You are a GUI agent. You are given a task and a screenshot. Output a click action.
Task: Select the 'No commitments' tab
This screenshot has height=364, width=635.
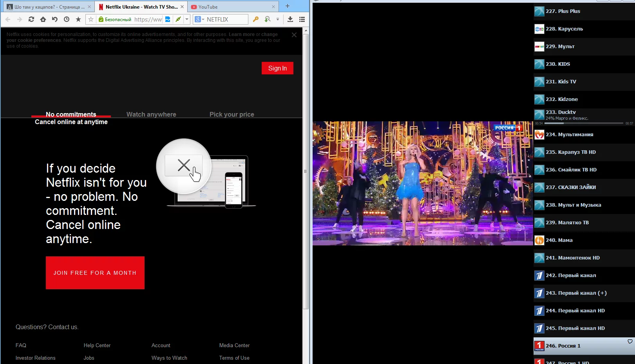tap(71, 114)
